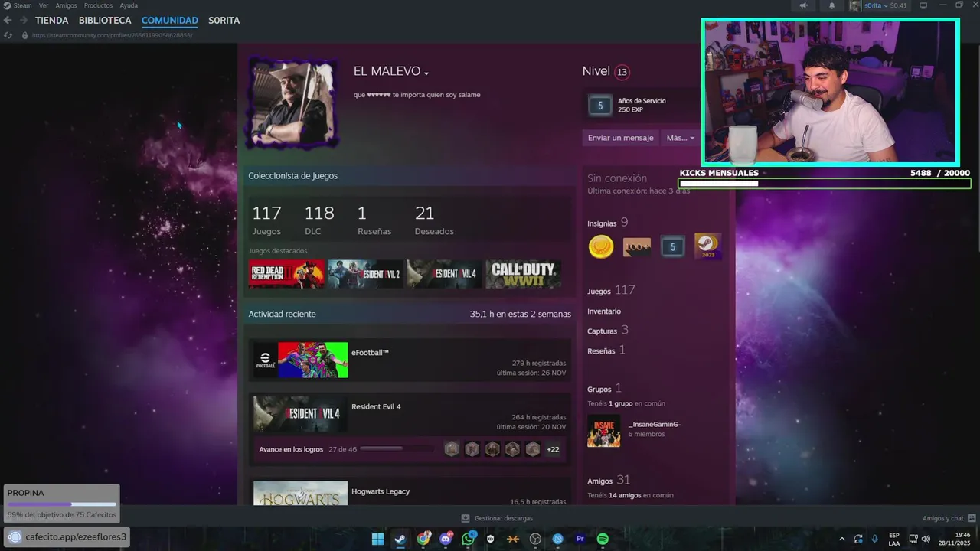Viewport: 980px width, 551px height.
Task: Open the Windows Start button
Action: coord(377,539)
